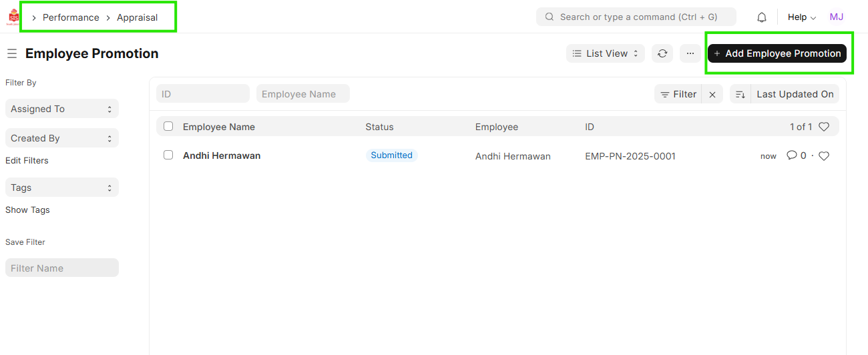Clear filters with the X icon

712,95
